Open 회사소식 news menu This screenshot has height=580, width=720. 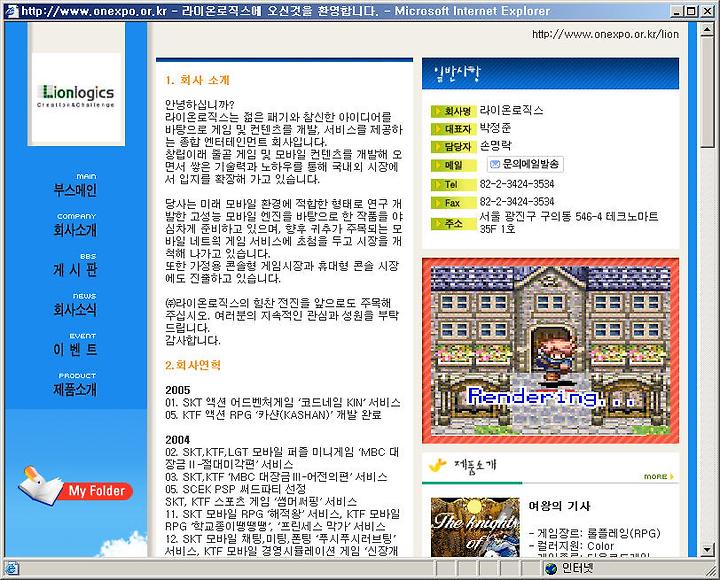click(75, 305)
